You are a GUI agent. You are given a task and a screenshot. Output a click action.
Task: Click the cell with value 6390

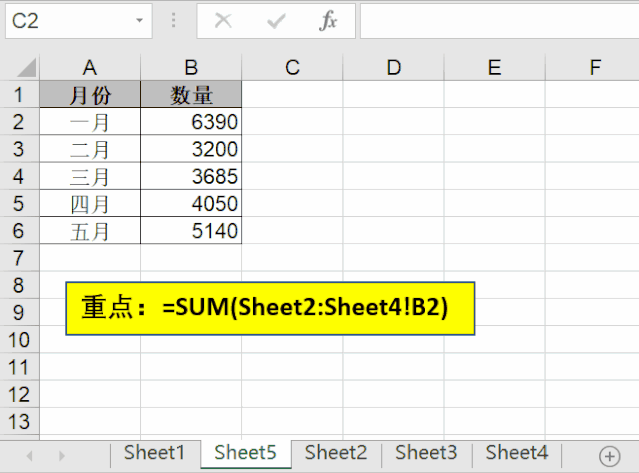coord(191,121)
